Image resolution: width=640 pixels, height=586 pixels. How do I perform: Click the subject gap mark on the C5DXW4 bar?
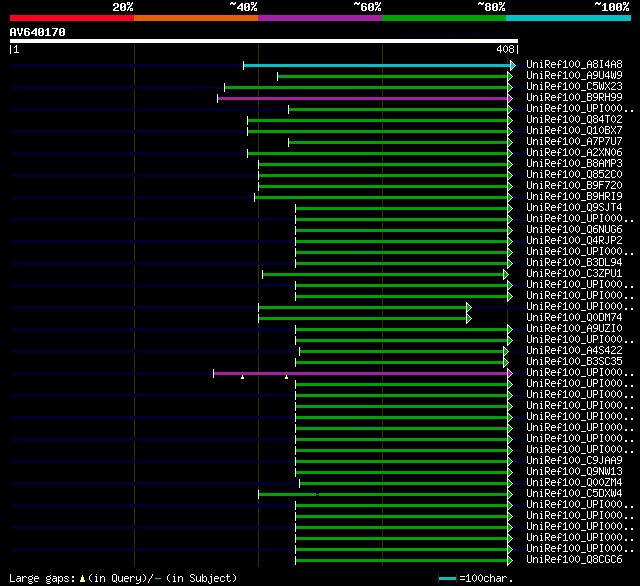[318, 494]
